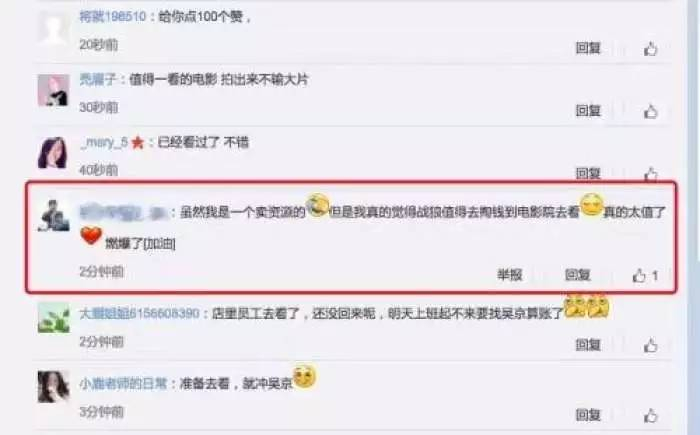The width and height of the screenshot is (700, 435).
Task: Reply to _mary_5's comment
Action: [588, 173]
